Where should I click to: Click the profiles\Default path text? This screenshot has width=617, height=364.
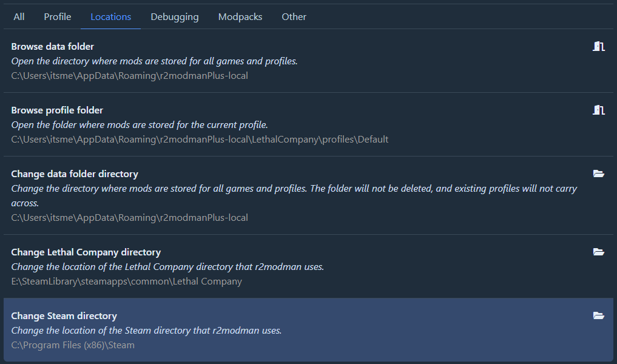click(200, 140)
